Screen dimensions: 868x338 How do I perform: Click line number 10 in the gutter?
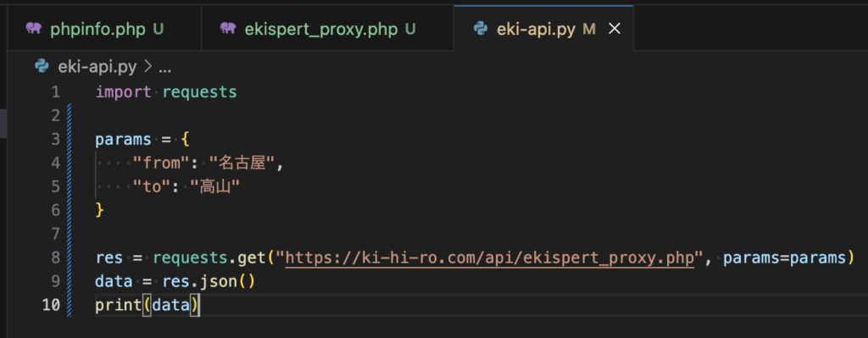coord(51,305)
